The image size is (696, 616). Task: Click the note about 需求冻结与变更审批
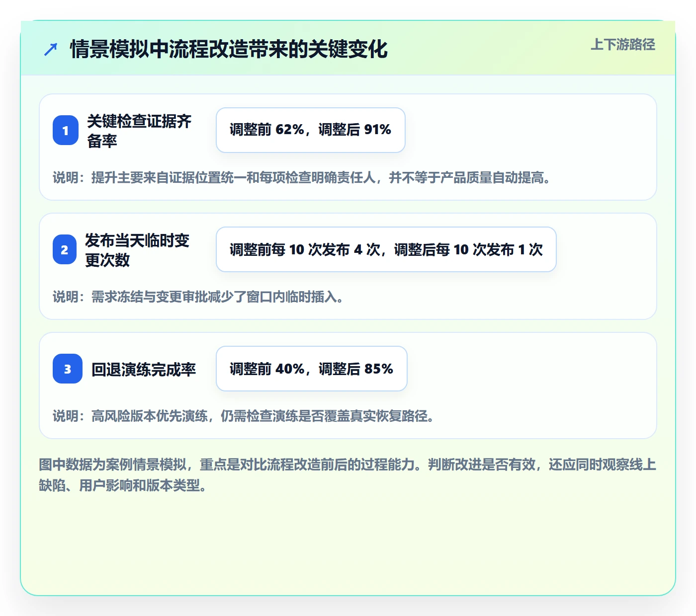pos(198,297)
